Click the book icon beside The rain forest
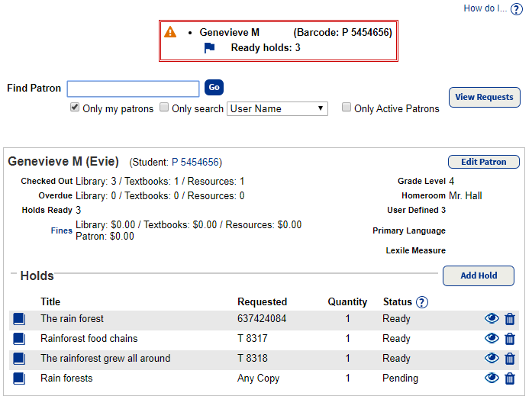 click(19, 319)
